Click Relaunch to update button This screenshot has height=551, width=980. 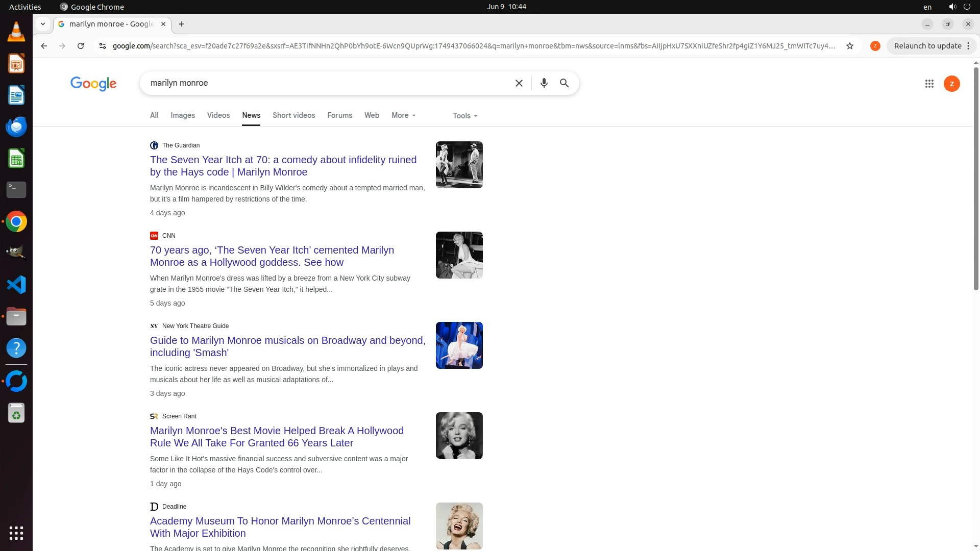click(x=927, y=46)
